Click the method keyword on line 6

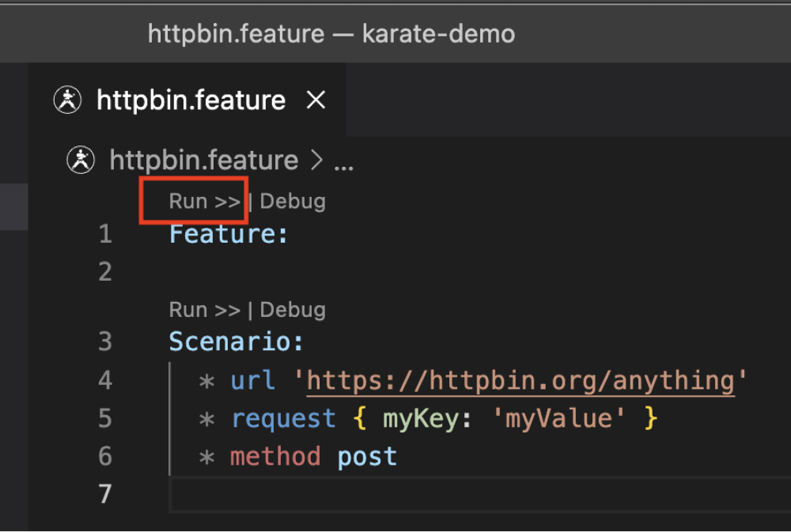click(275, 456)
